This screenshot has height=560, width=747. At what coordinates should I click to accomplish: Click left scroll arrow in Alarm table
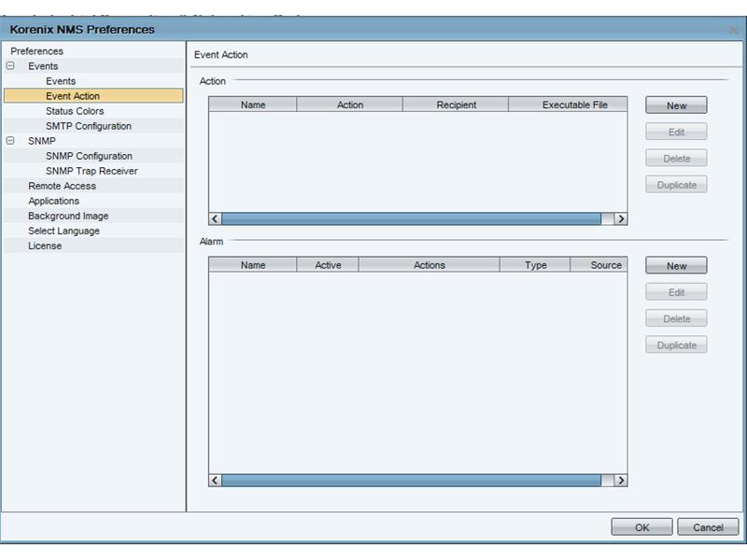(x=215, y=480)
